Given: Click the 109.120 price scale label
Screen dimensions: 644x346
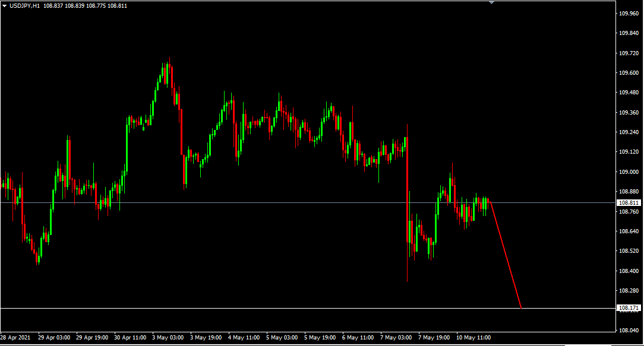Looking at the screenshot, I should pos(629,152).
